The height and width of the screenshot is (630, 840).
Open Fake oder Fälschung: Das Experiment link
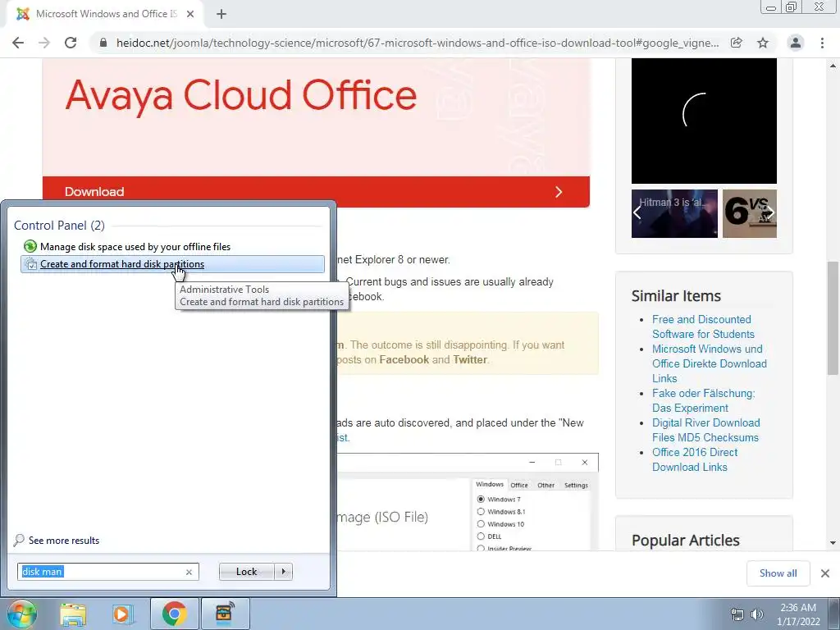[x=703, y=400]
